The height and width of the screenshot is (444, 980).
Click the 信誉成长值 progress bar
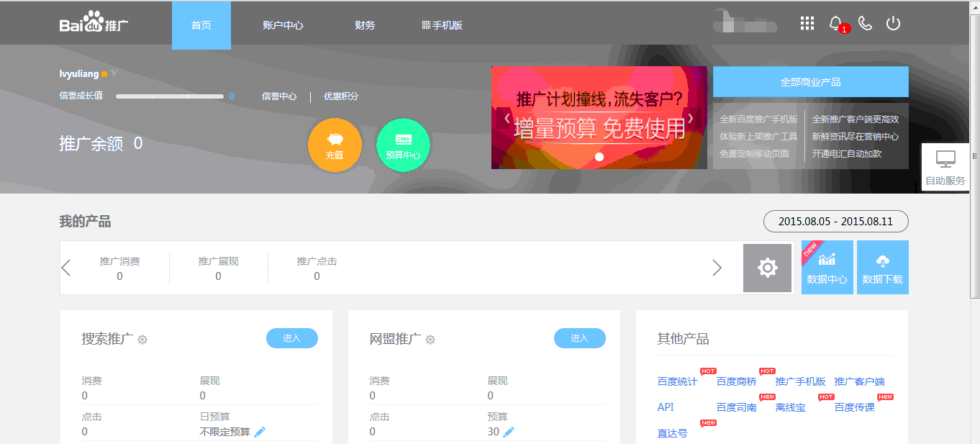tap(170, 96)
